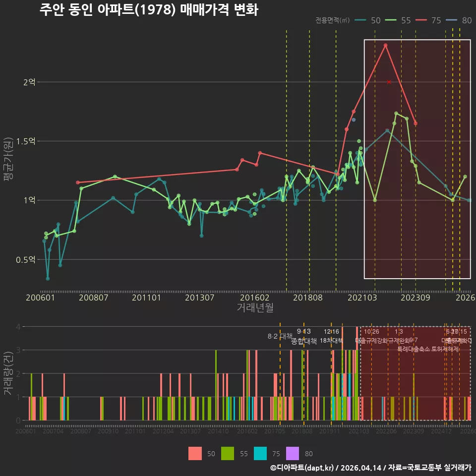Click the '전용면적(㎡)' legend title
Image resolution: width=476 pixels, height=476 pixels.
click(x=332, y=20)
